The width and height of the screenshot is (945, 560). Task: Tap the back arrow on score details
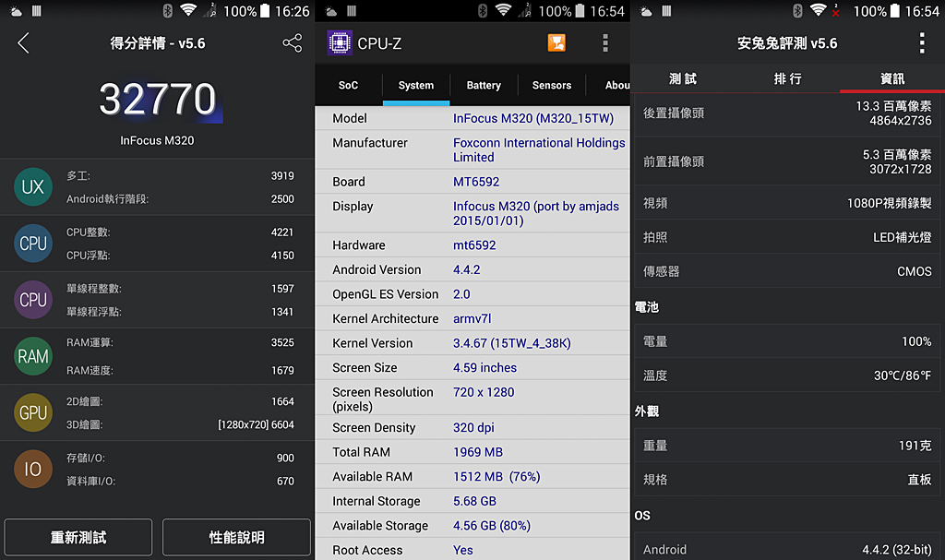click(23, 42)
